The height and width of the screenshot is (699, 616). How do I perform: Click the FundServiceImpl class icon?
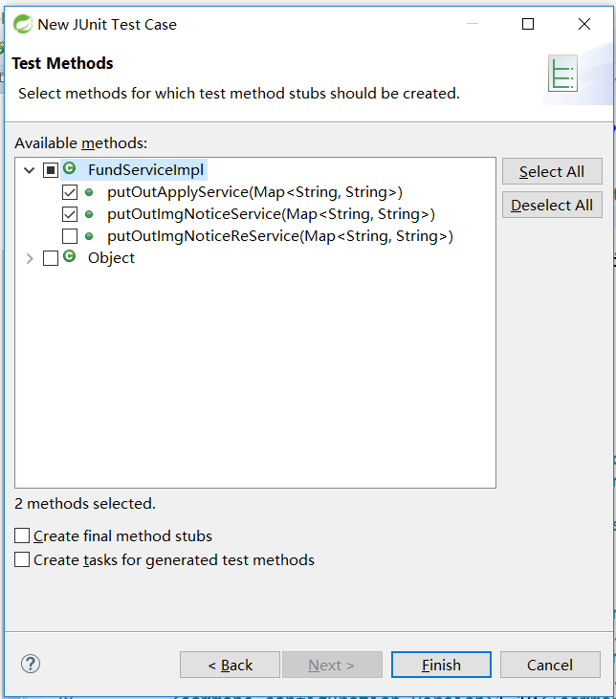tap(70, 169)
